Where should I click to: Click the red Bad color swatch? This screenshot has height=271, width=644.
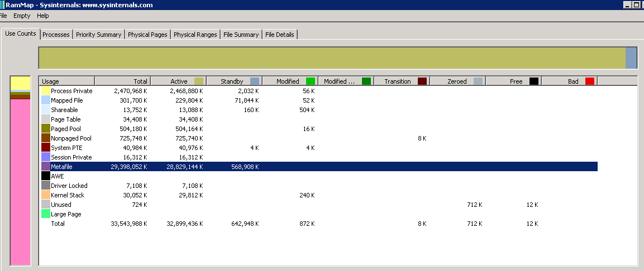pos(589,81)
